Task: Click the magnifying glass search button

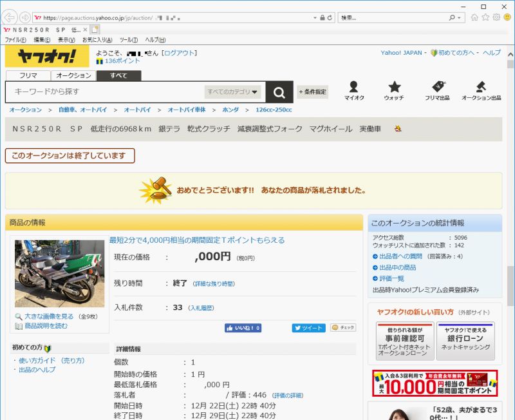Action: tap(279, 92)
